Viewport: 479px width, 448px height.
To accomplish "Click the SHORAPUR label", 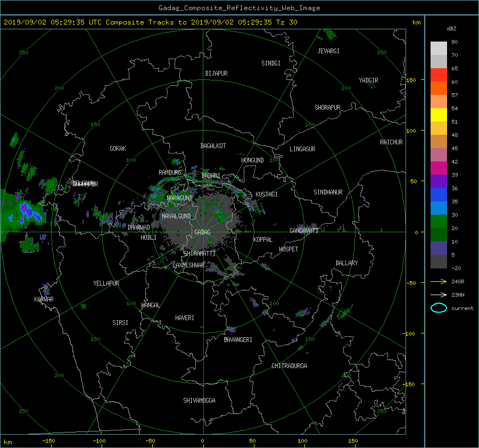I will 327,108.
